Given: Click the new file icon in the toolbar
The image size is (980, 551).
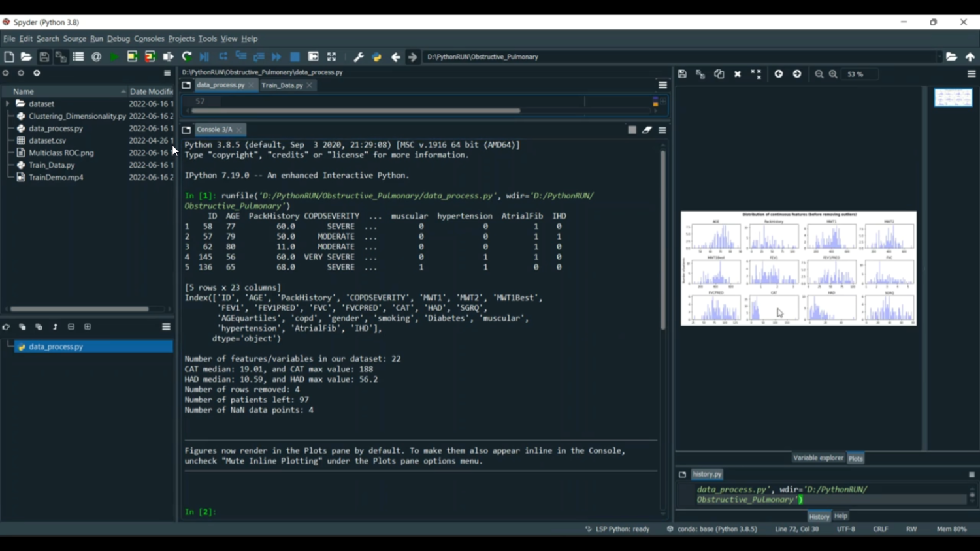Looking at the screenshot, I should point(9,57).
